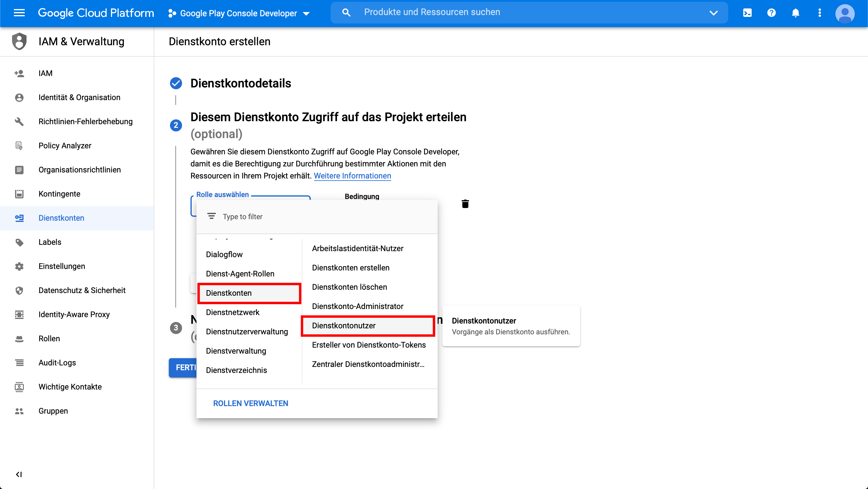Screen dimensions: 868x489
Task: Open the help question mark icon
Action: pos(771,13)
